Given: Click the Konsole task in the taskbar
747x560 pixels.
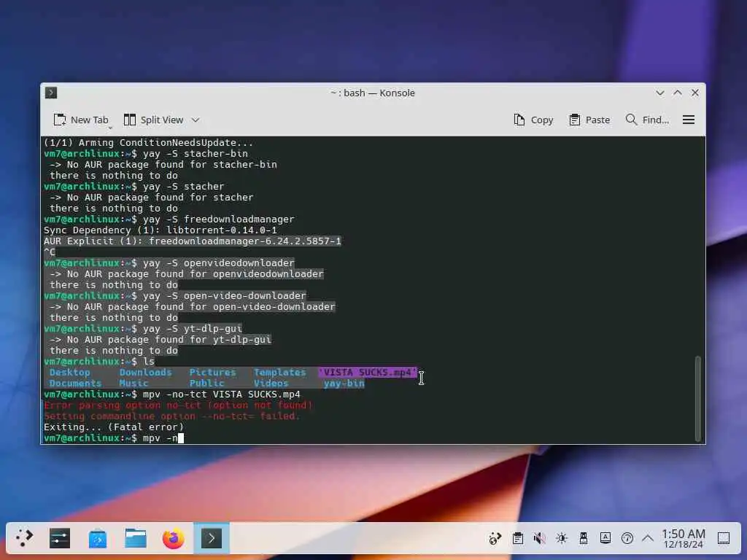Looking at the screenshot, I should [211, 538].
